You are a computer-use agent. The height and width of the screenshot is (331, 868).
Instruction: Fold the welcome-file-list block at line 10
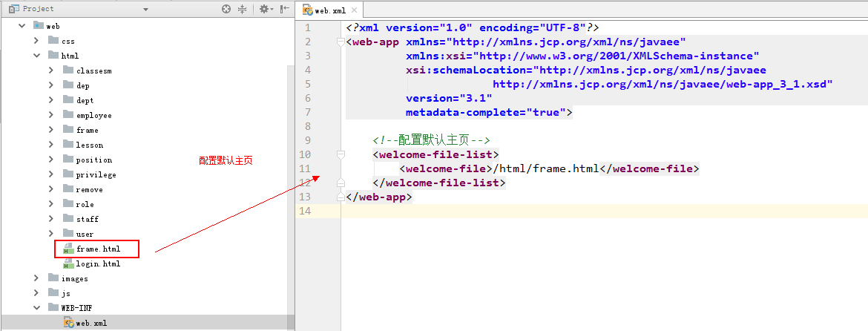(341, 154)
